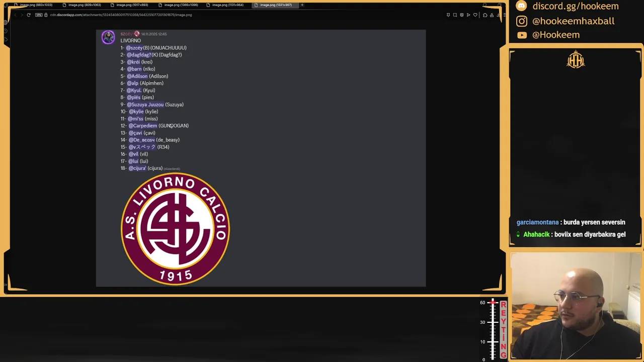
Task: Click the @De_beasy mention in row 14
Action: [x=142, y=140]
